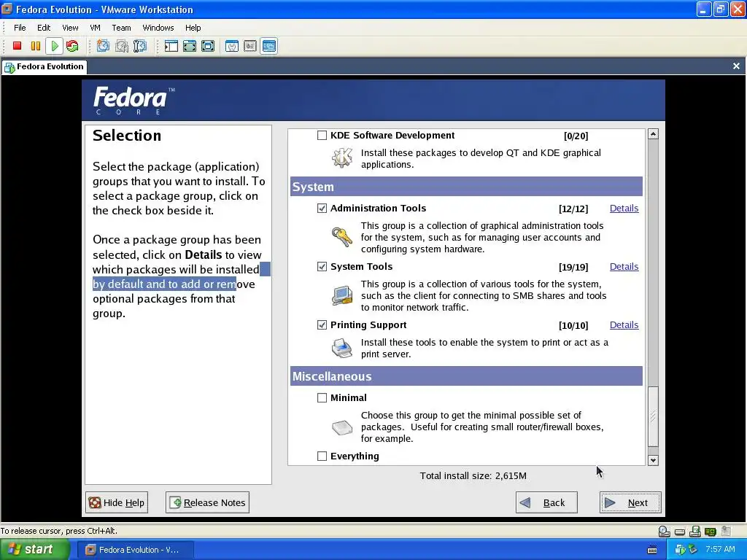Open the File menu
Image resolution: width=747 pixels, height=560 pixels.
[20, 28]
